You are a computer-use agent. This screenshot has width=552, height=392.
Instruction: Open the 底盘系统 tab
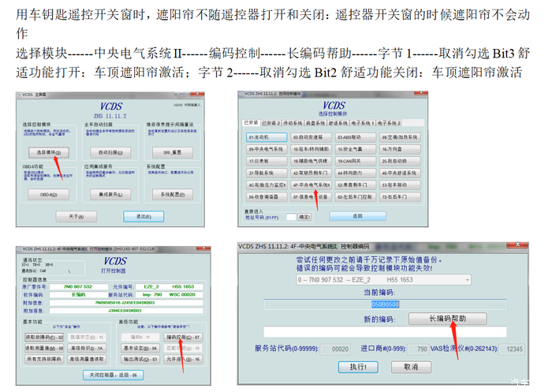click(x=315, y=123)
